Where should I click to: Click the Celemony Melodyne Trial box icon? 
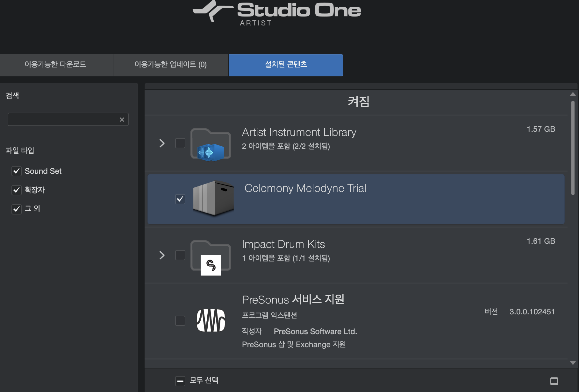coord(213,199)
